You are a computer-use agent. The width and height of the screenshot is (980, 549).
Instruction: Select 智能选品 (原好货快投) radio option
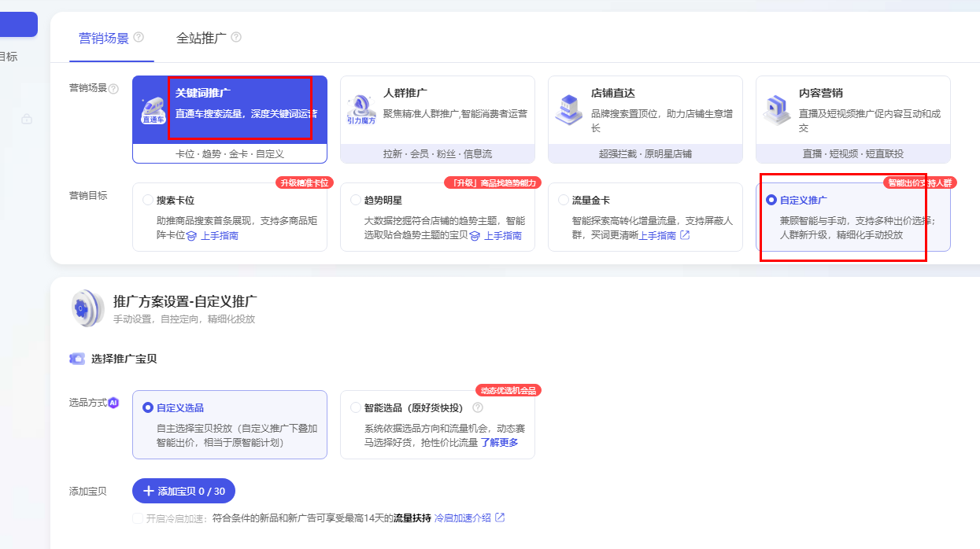[356, 407]
